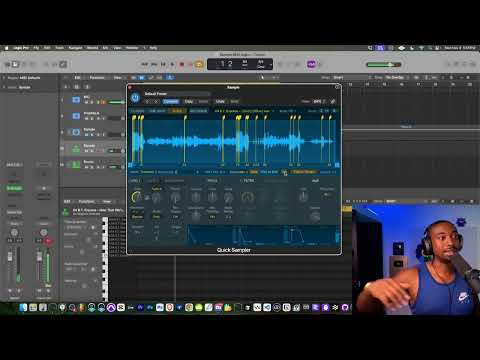Expand the Track Sampler disclosure triangle
Screen dimensions: 480x360
[x=4, y=87]
